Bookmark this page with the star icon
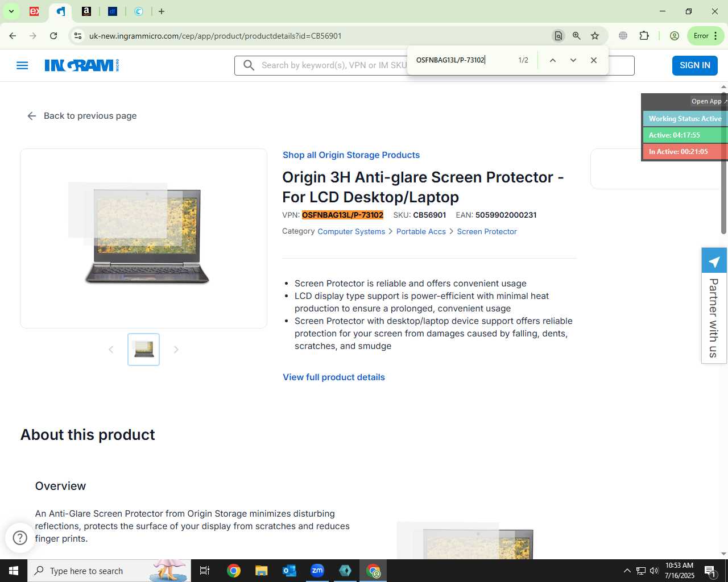This screenshot has width=728, height=582. [x=595, y=36]
